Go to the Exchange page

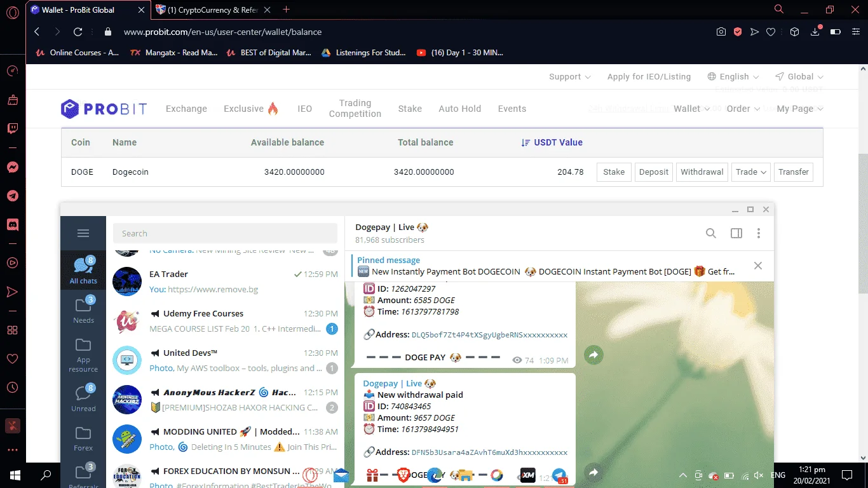click(x=186, y=109)
